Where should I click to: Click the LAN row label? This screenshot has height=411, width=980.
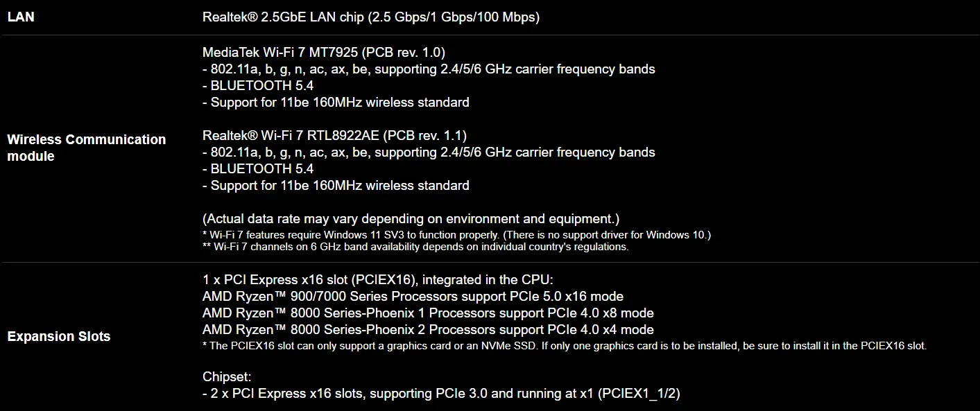click(x=21, y=17)
